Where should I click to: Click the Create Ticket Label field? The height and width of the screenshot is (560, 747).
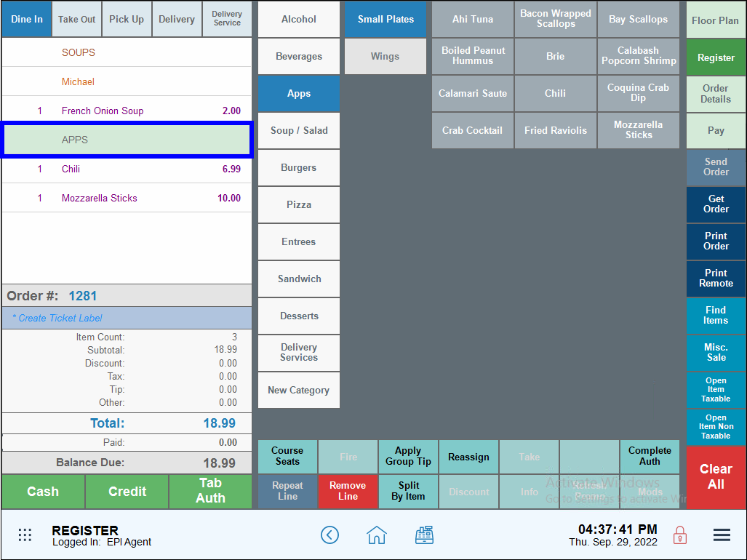click(x=127, y=318)
